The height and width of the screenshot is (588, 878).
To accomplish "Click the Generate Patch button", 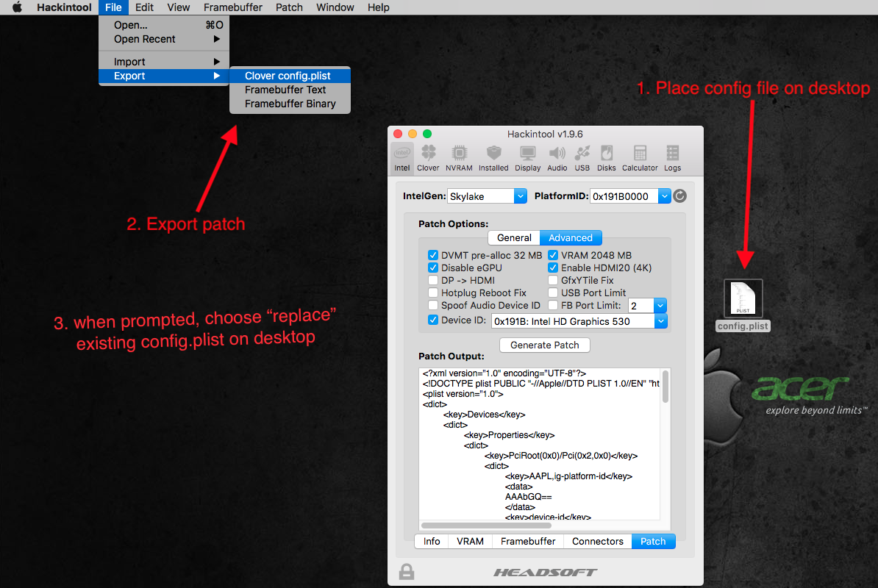I will pos(544,345).
